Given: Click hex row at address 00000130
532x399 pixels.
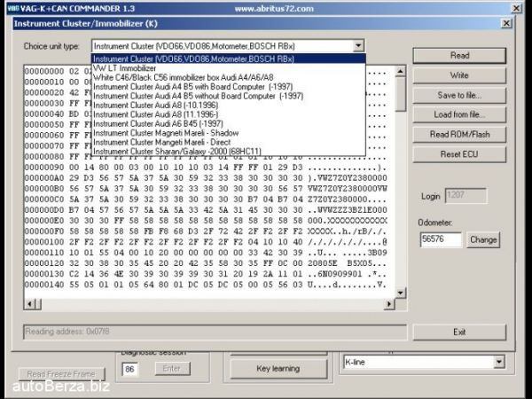Looking at the screenshot, I should click(206, 274).
